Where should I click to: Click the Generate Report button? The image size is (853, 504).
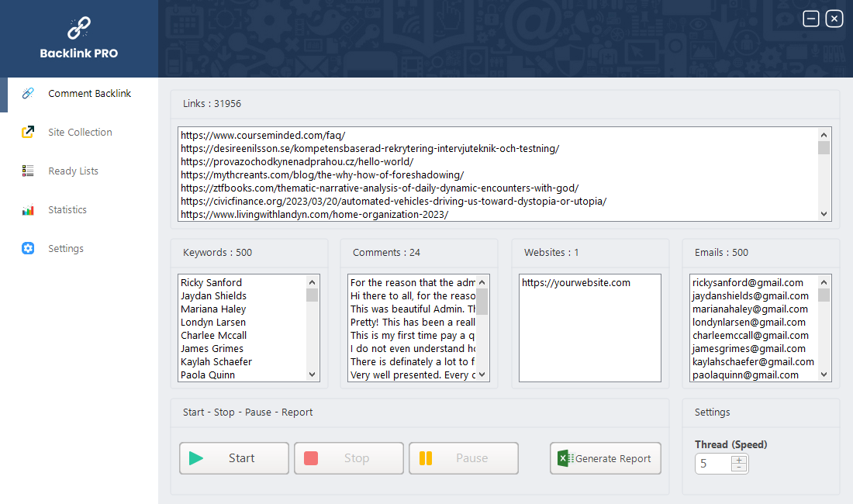(x=606, y=457)
